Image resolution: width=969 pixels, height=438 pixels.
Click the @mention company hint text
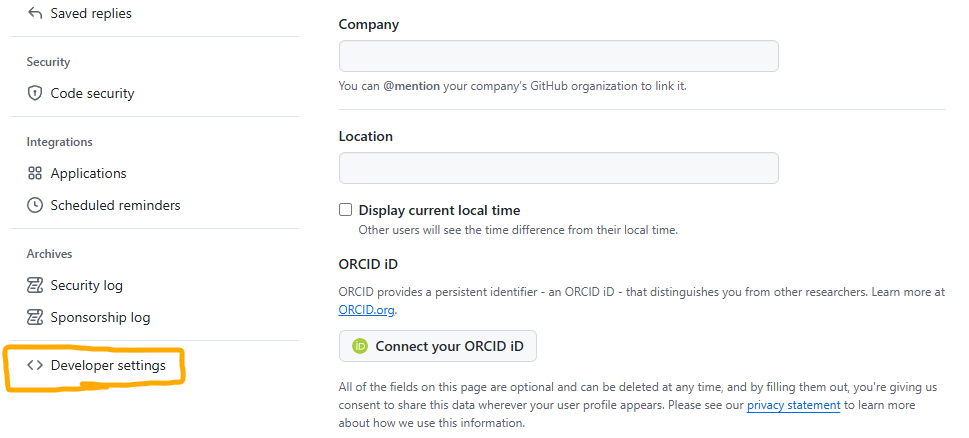tap(513, 86)
